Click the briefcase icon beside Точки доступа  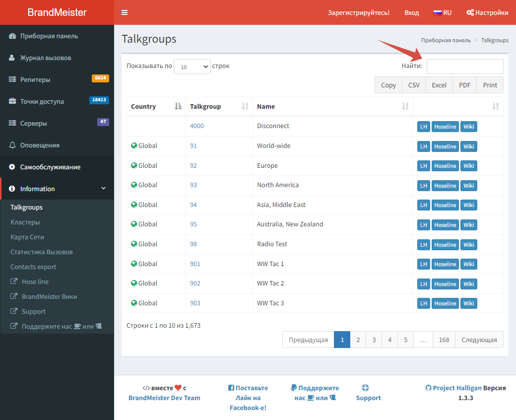(12, 101)
